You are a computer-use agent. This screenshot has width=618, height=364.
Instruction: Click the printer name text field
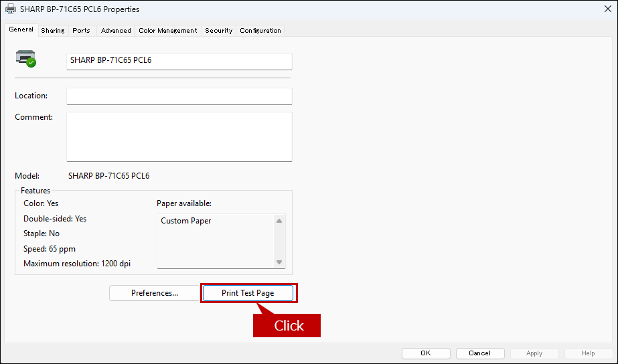tap(179, 61)
